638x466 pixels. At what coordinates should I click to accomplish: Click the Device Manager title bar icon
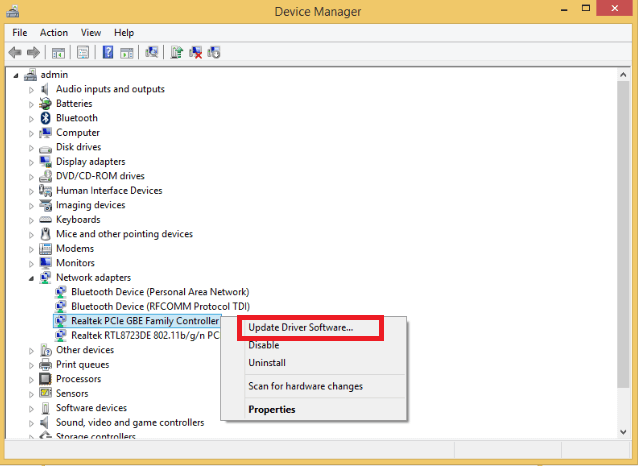(13, 11)
